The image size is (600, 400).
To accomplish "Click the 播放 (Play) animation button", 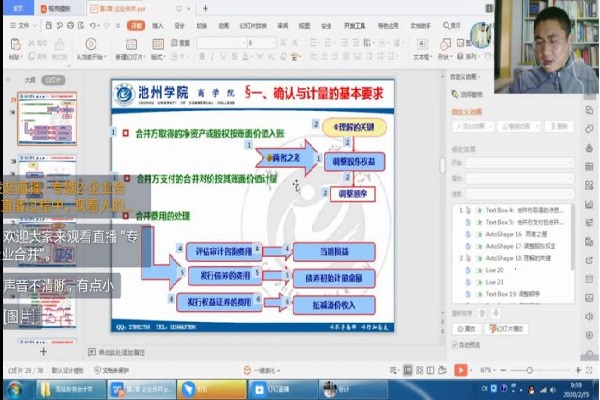I will 467,327.
